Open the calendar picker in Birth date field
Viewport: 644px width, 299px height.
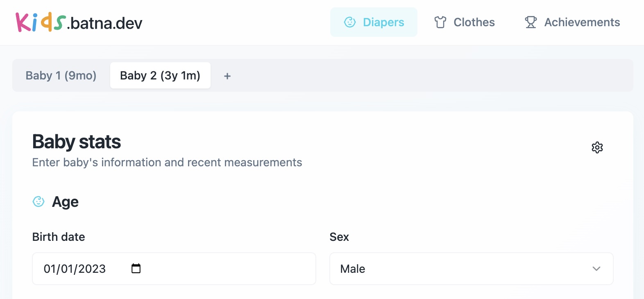[x=136, y=268]
